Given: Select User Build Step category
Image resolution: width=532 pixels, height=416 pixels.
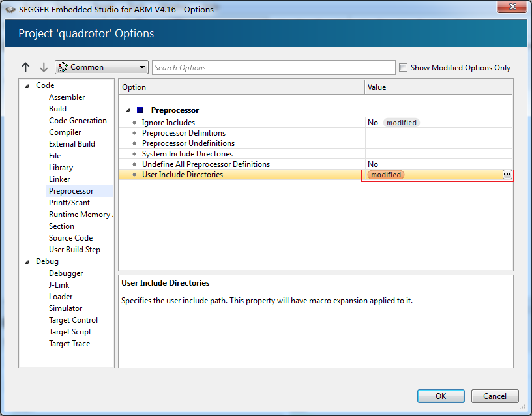Looking at the screenshot, I should click(74, 250).
